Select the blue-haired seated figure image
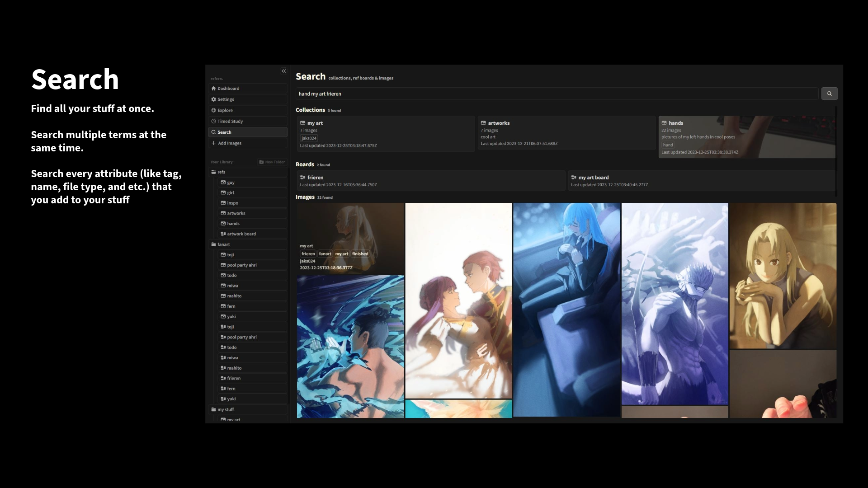Screen dimensions: 868x488 tap(566, 310)
